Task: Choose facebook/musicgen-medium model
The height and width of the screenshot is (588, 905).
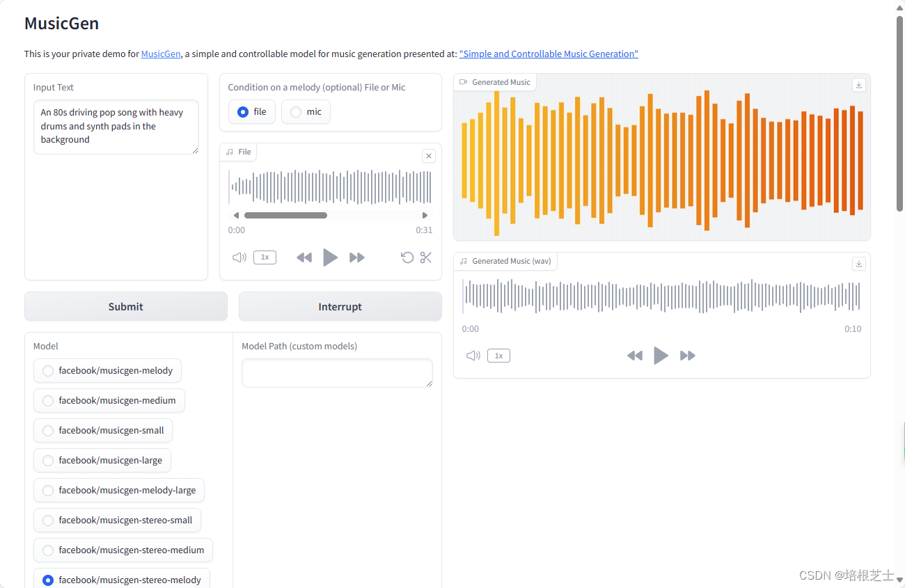Action: 109,400
